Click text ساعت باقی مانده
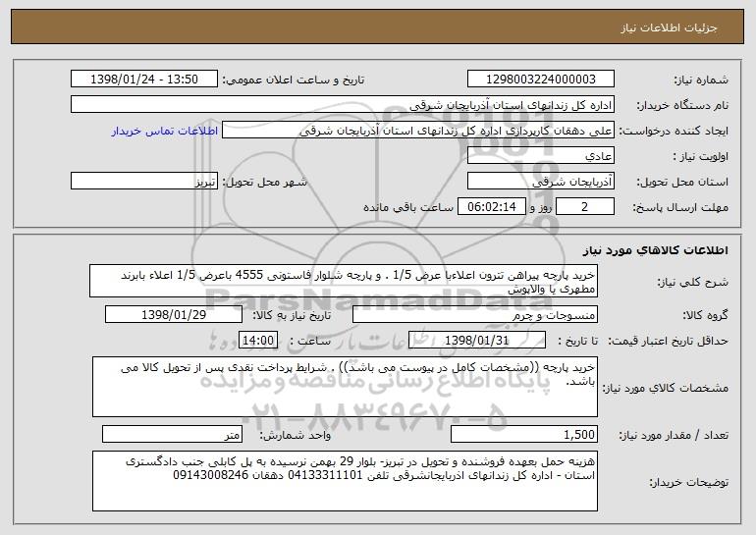The image size is (756, 535). 408,208
